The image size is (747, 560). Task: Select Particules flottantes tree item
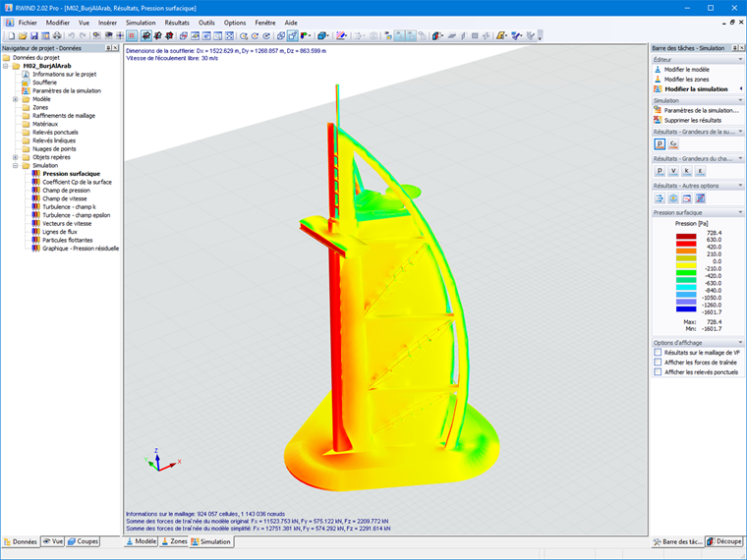(67, 240)
